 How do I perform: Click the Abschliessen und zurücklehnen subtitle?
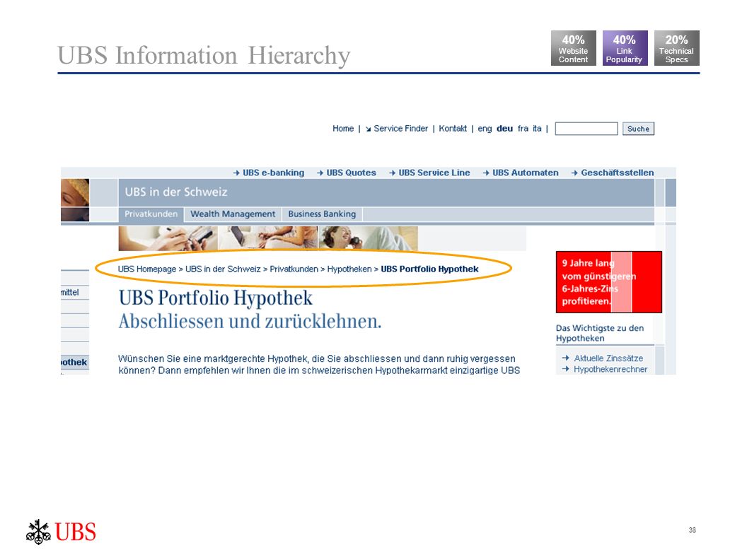click(x=250, y=322)
